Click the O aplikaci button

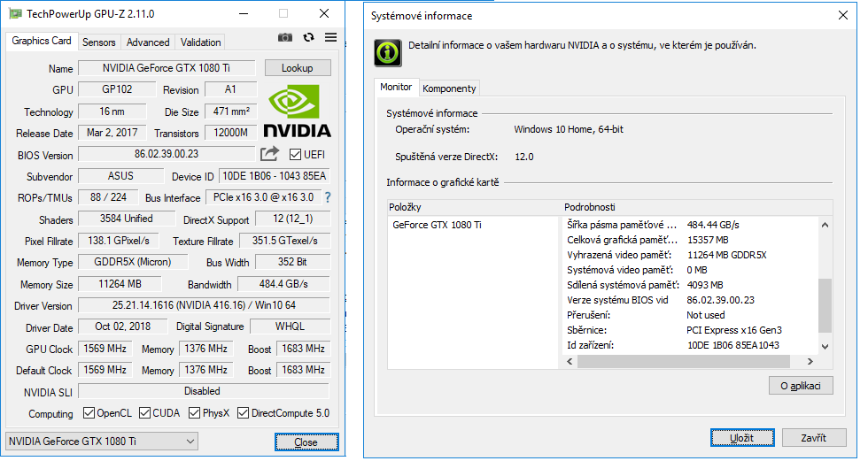tap(801, 386)
